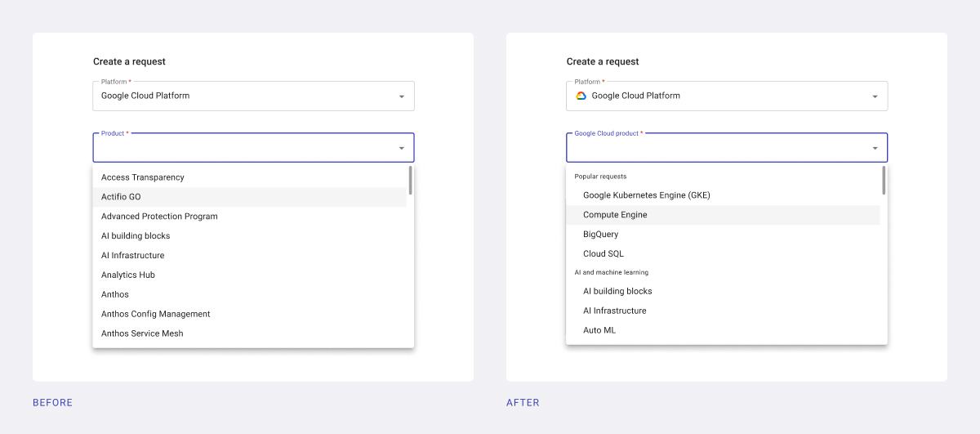Image resolution: width=980 pixels, height=434 pixels.
Task: Select AI building blocks in the AFTER list
Action: pyautogui.click(x=724, y=291)
